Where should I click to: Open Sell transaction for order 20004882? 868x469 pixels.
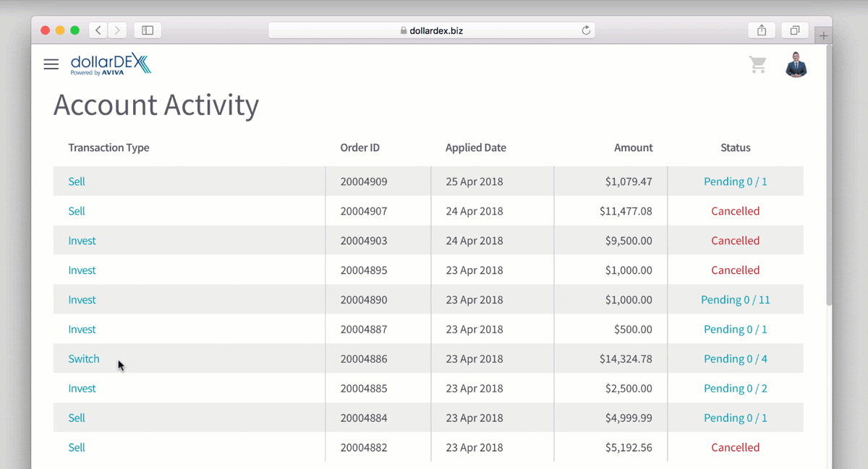click(77, 448)
